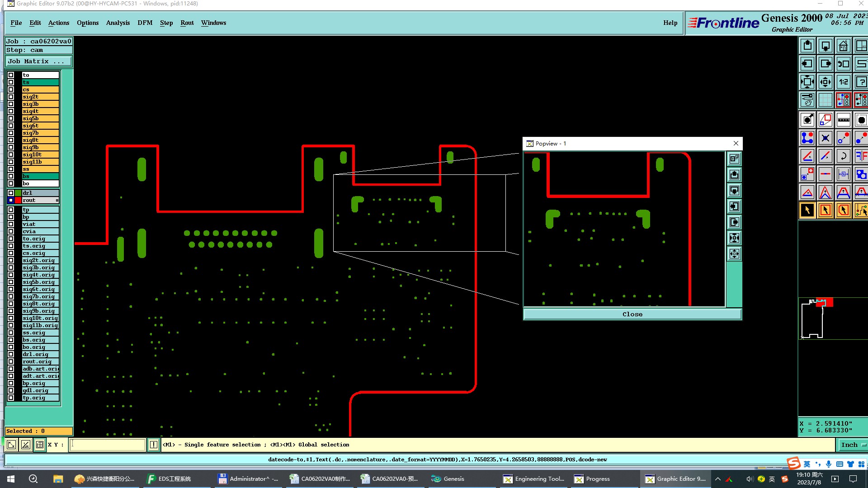This screenshot has width=868, height=488.
Task: Expand the small marker on rout row
Action: tap(57, 200)
